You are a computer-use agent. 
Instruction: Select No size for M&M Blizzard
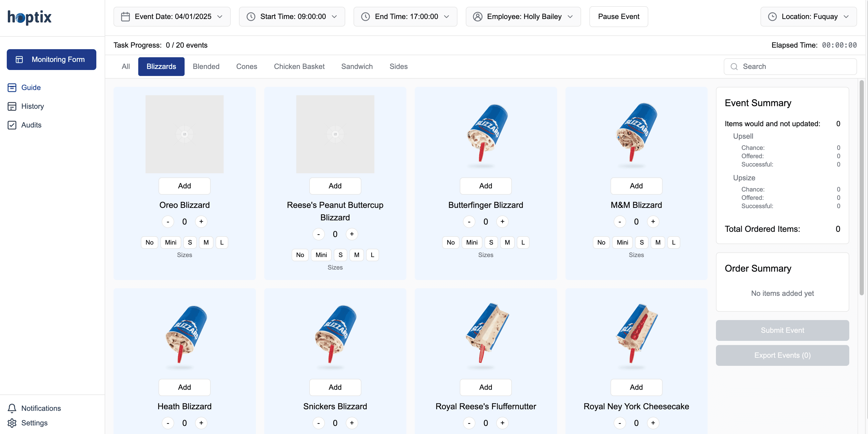(x=601, y=242)
